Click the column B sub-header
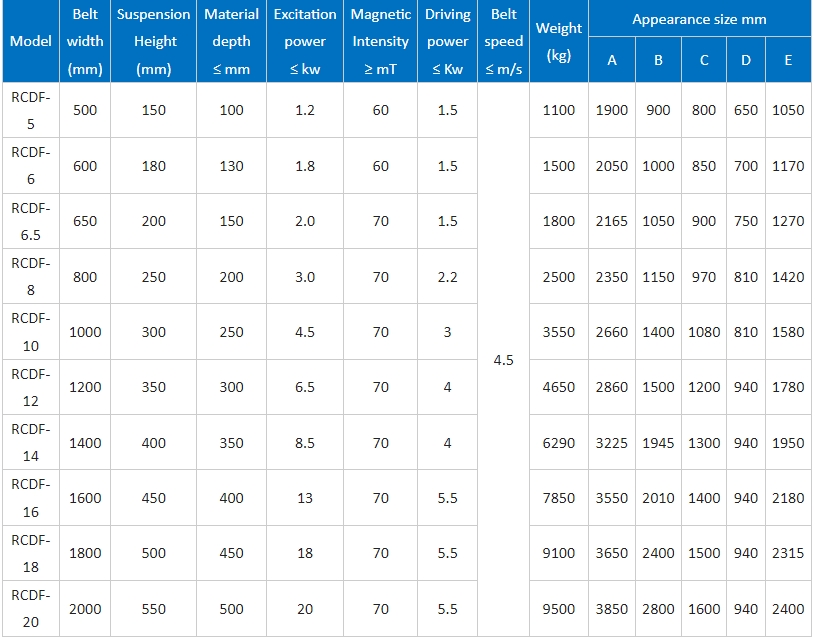The width and height of the screenshot is (815, 639). click(x=658, y=60)
